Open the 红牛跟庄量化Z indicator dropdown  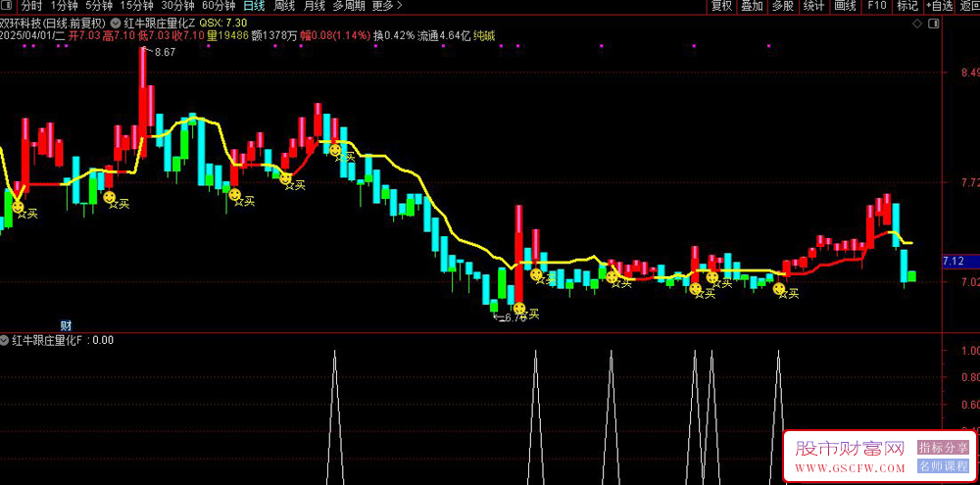tap(117, 22)
